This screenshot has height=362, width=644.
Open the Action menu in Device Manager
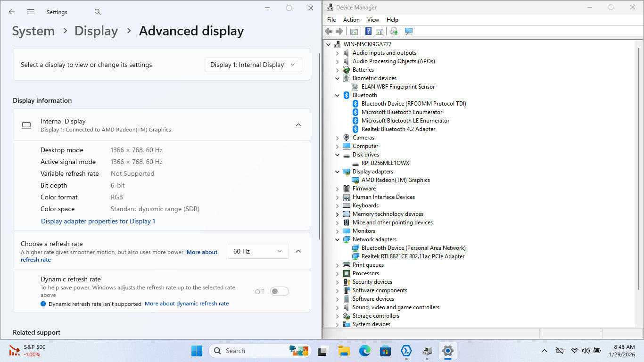point(351,20)
